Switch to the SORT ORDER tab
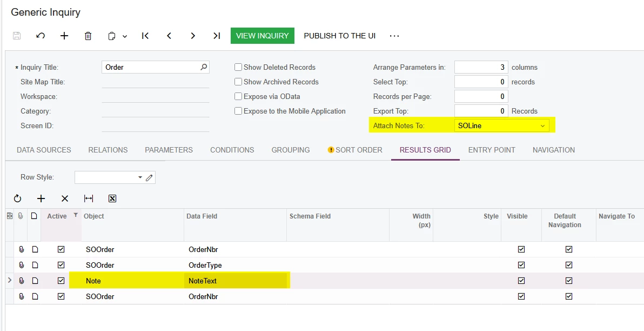 click(x=355, y=150)
